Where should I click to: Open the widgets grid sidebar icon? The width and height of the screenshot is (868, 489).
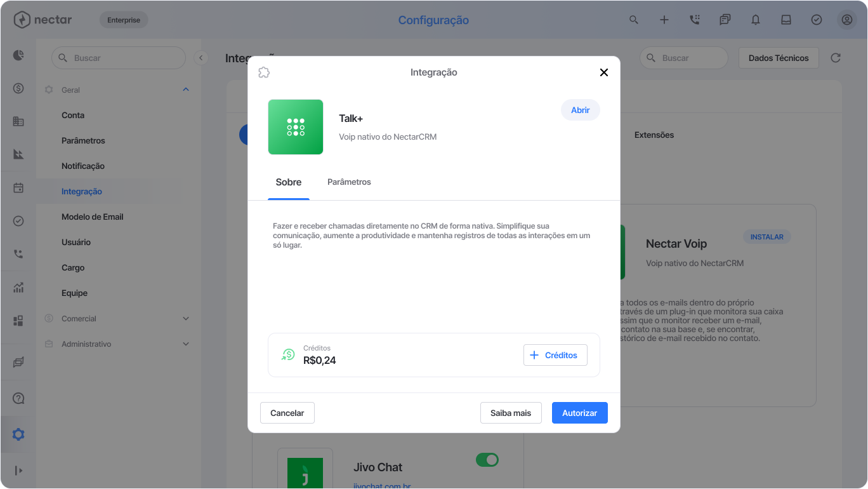pyautogui.click(x=18, y=321)
